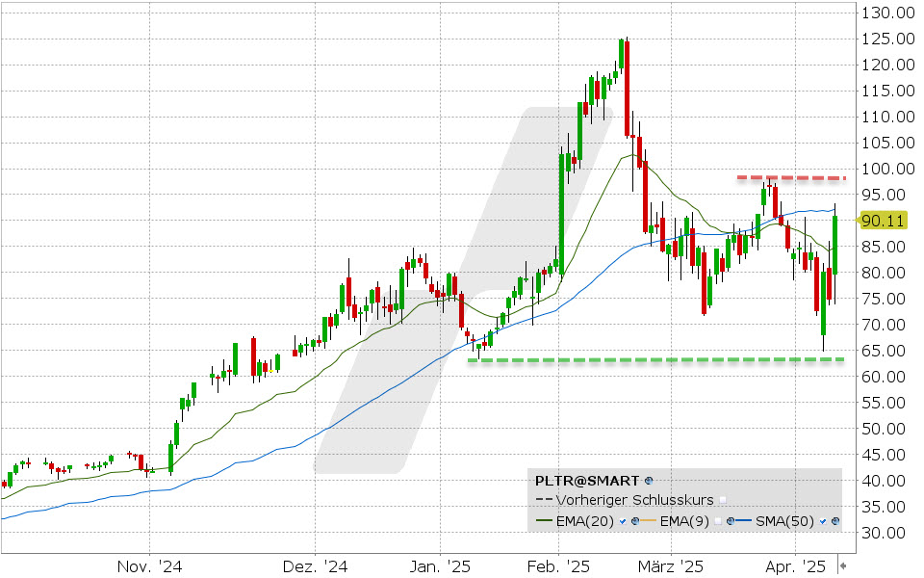The height and width of the screenshot is (578, 924).
Task: Check the EMA(9) checkbox
Action: coord(718,521)
